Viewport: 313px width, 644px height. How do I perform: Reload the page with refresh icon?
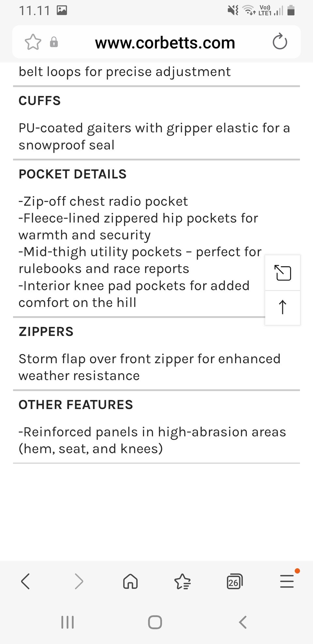pos(279,42)
